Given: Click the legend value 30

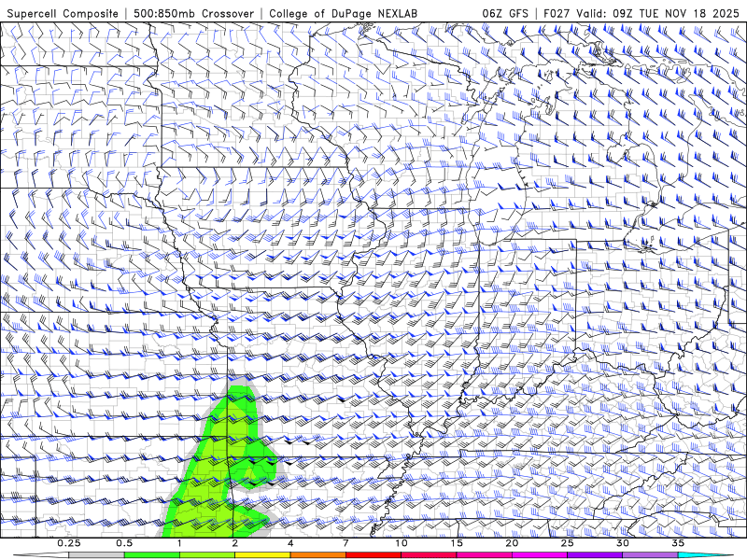Looking at the screenshot, I should (x=622, y=543).
